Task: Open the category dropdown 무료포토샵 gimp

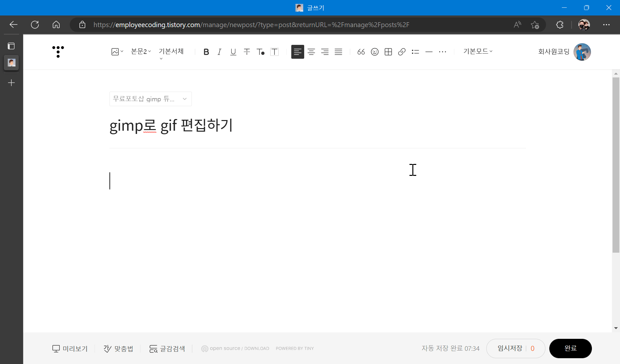Action: point(150,99)
